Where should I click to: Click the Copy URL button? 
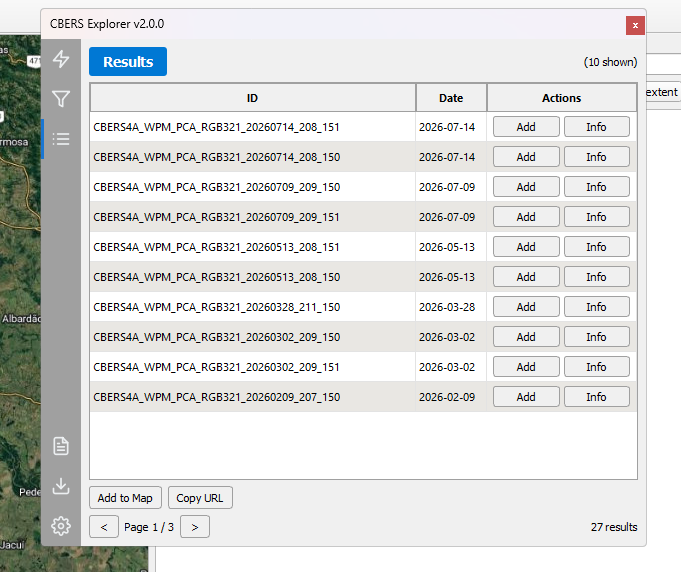point(200,498)
